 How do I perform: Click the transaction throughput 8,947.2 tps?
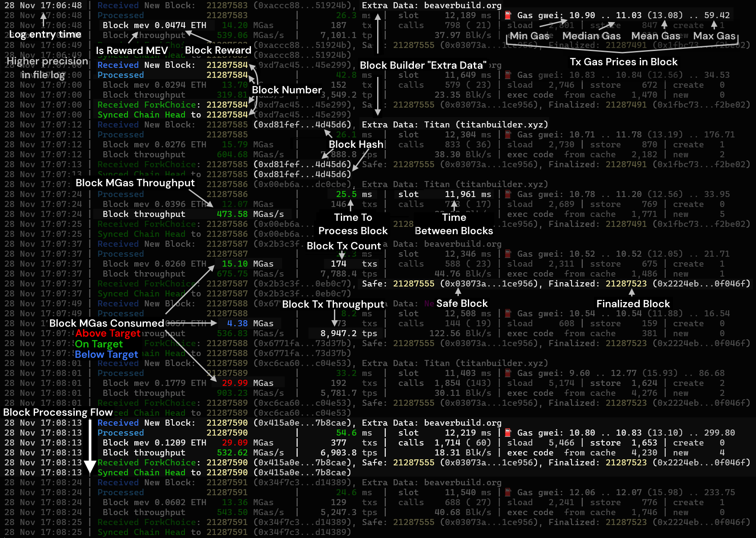click(x=349, y=333)
